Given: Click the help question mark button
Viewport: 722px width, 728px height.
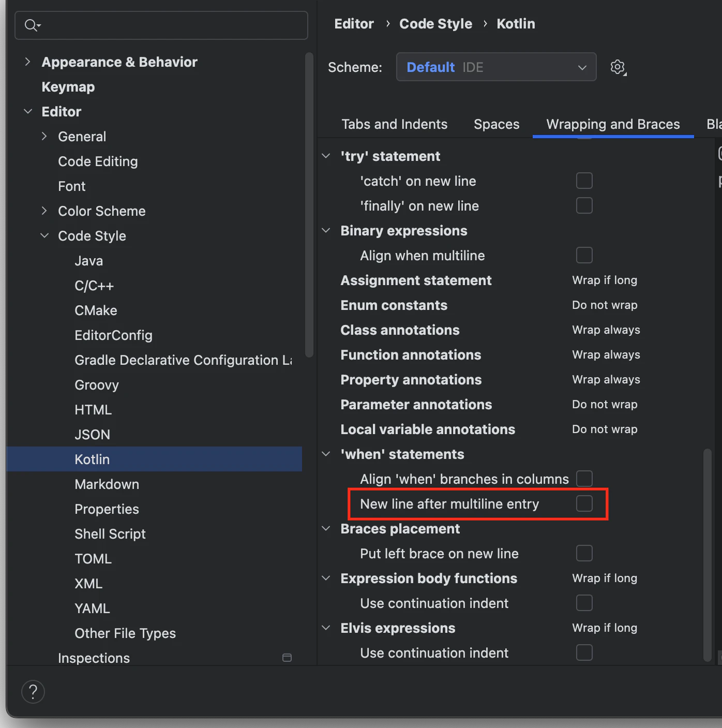Looking at the screenshot, I should click(33, 692).
